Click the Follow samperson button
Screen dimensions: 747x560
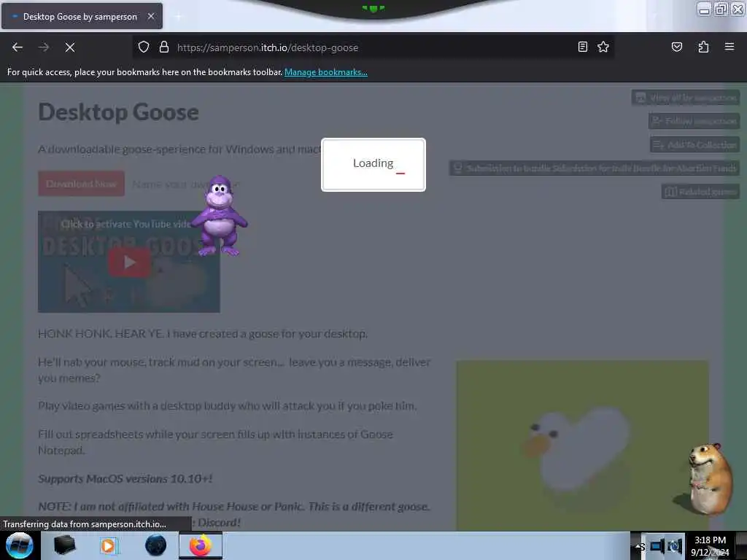pos(694,121)
